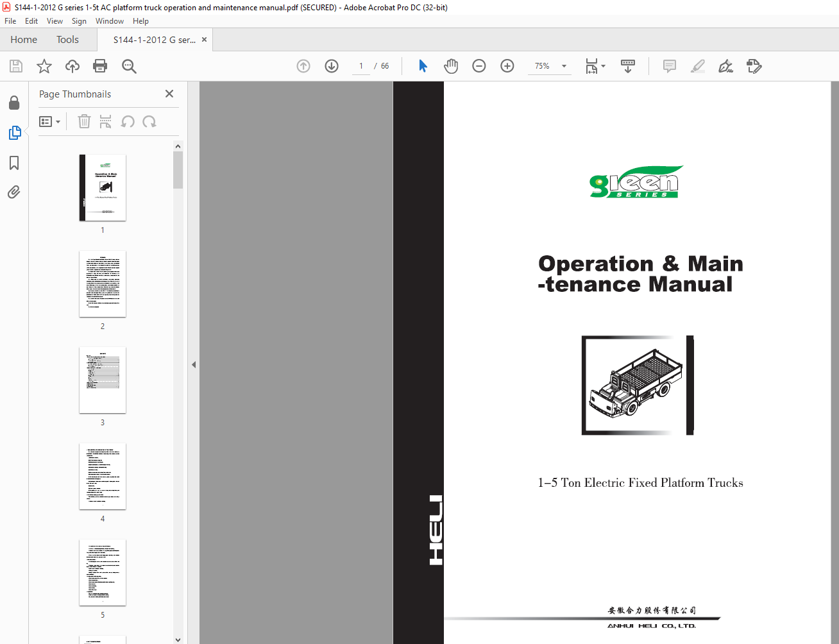Viewport: 839px width, 644px height.
Task: Open the Bookmarks panel
Action: [x=14, y=163]
